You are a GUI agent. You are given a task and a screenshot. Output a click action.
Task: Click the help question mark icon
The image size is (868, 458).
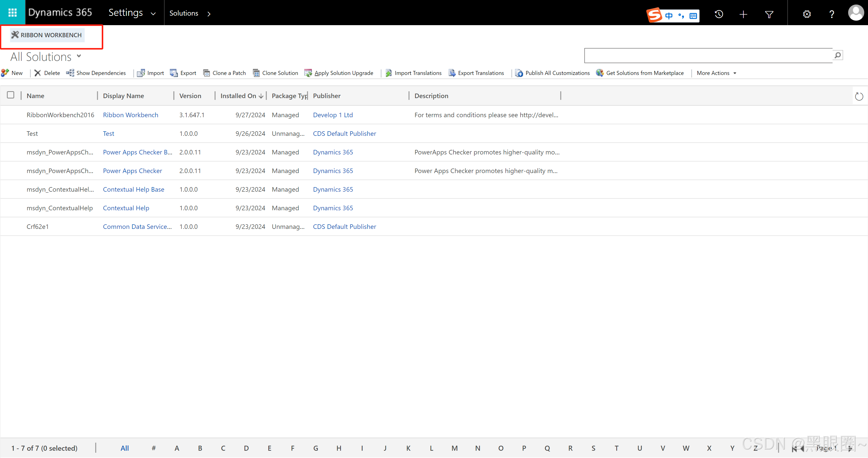click(832, 14)
